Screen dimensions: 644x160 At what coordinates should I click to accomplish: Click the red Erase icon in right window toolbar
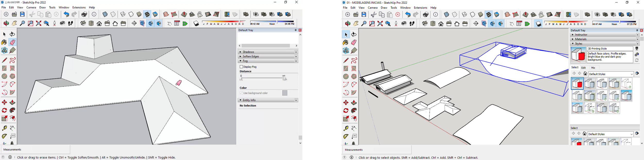point(398,15)
